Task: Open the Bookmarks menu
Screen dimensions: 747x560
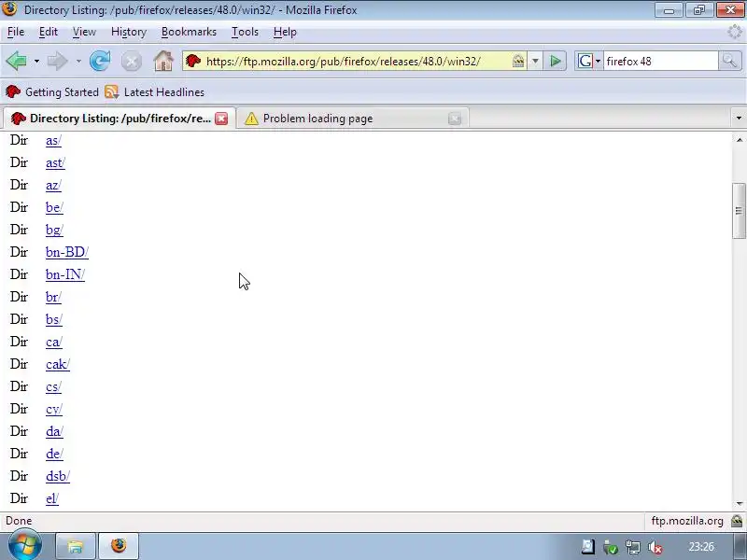Action: [189, 32]
